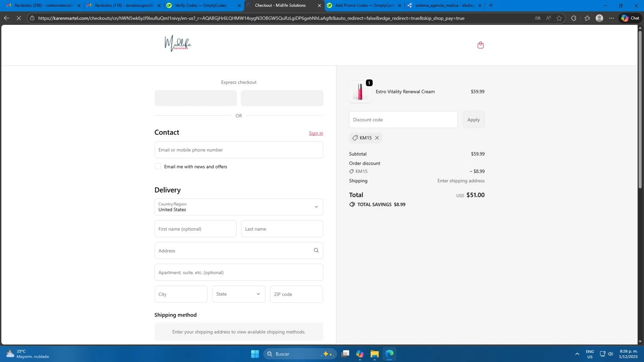Viewport: 644px width, 362px height.
Task: Stop page loading in browser toolbar
Action: [x=18, y=18]
